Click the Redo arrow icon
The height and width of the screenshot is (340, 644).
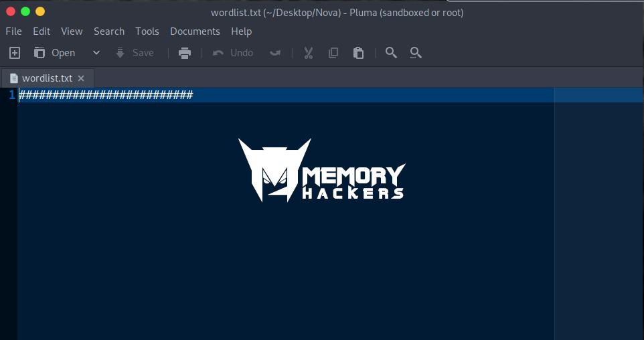(274, 53)
